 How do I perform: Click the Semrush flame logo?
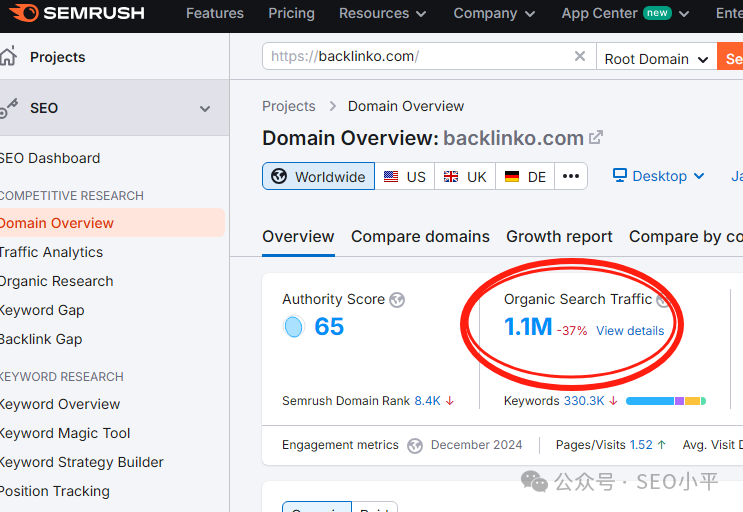click(24, 13)
